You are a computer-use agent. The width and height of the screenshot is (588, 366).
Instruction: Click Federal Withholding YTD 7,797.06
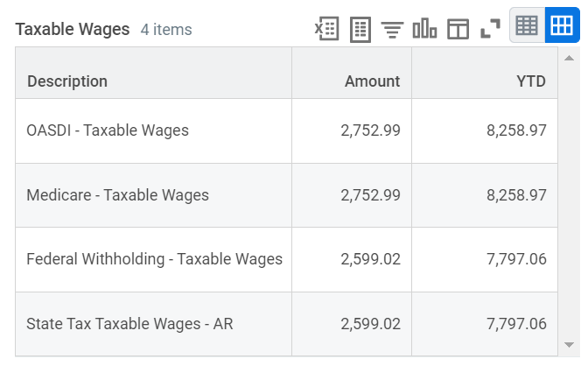[516, 259]
